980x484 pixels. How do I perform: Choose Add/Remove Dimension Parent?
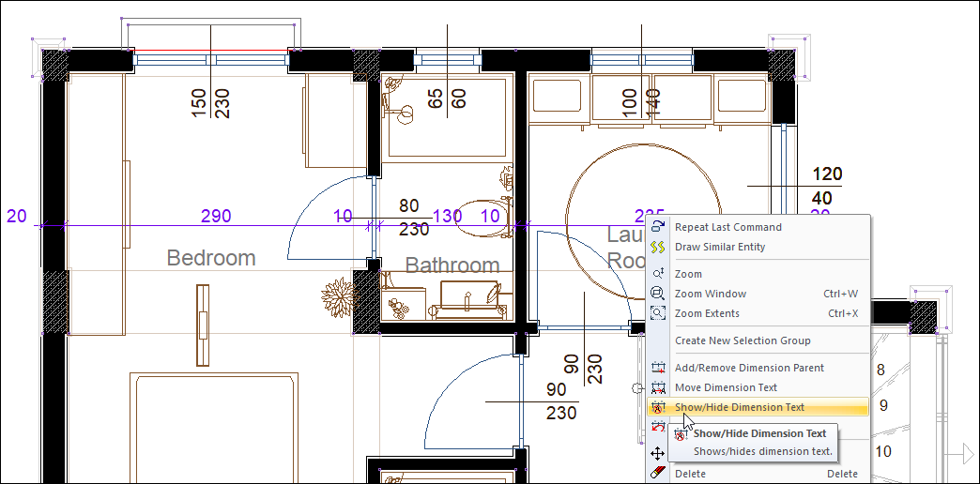point(749,368)
